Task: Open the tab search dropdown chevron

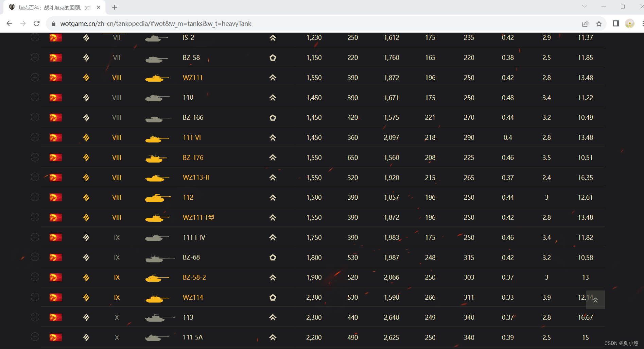Action: point(584,6)
